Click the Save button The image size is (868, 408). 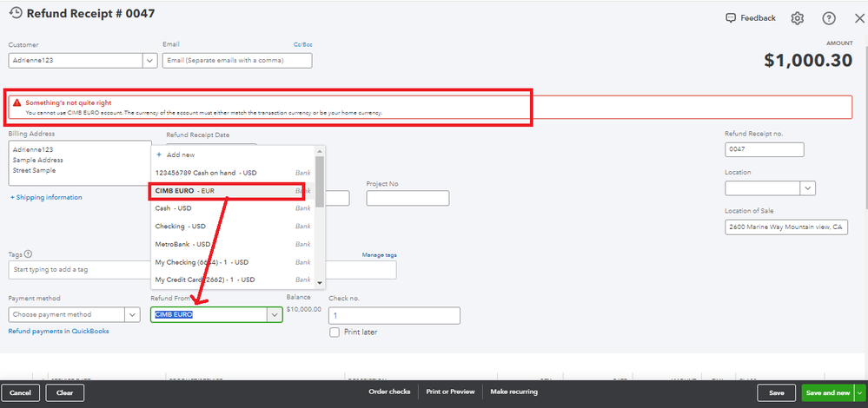pyautogui.click(x=776, y=392)
